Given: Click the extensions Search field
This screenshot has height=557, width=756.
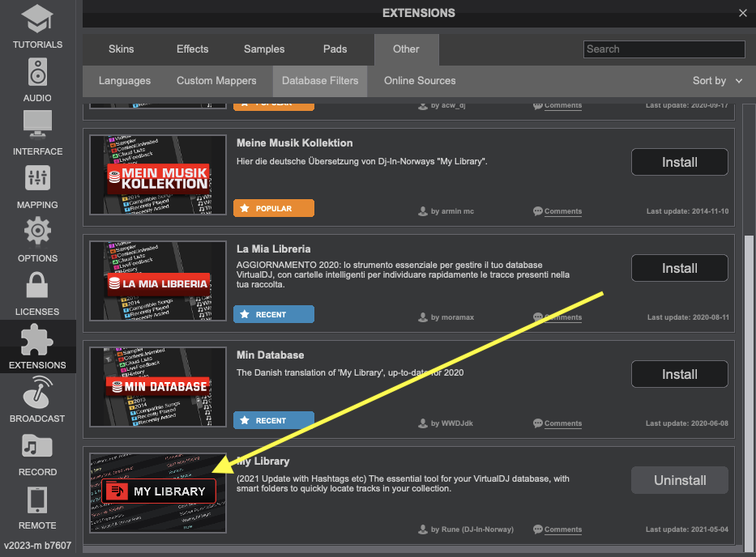Looking at the screenshot, I should pyautogui.click(x=664, y=49).
